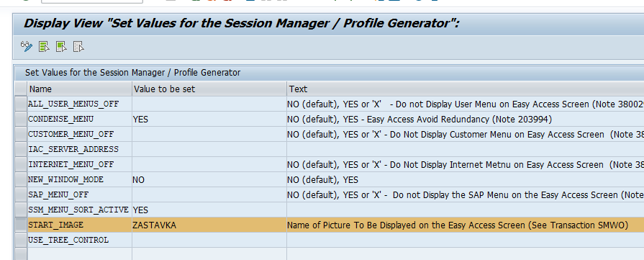This screenshot has height=260, width=644.
Task: Click the Deselect All toolbar icon
Action: click(x=78, y=47)
